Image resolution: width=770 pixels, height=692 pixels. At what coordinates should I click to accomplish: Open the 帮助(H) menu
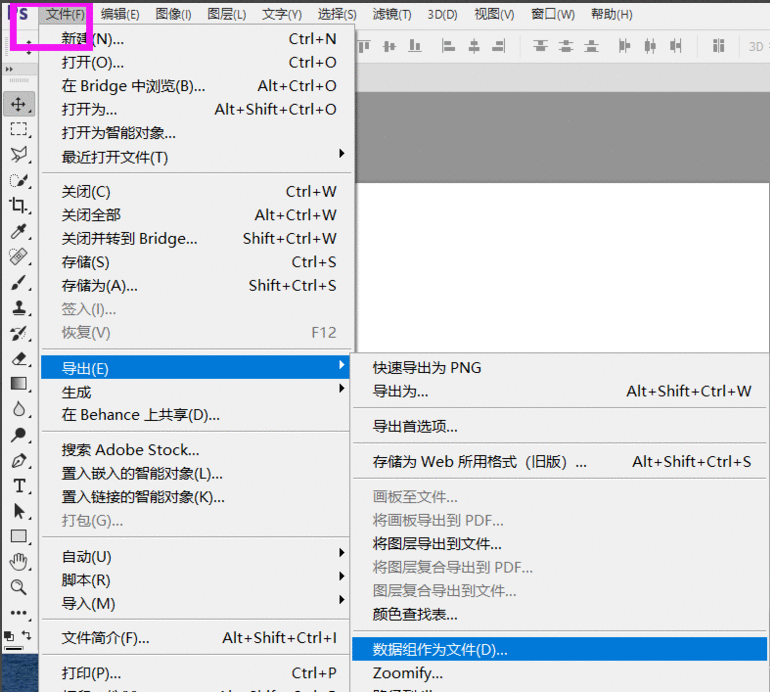611,14
